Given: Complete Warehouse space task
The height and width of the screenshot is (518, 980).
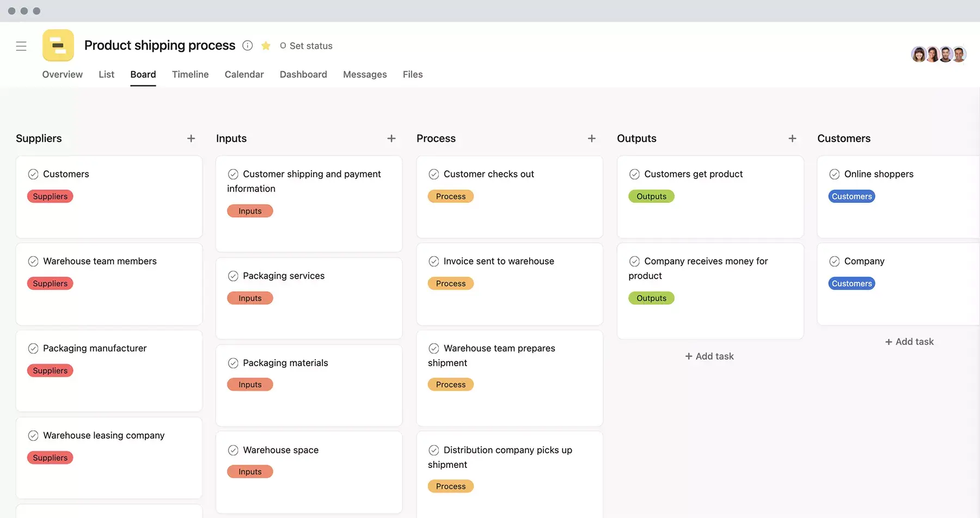Looking at the screenshot, I should (x=233, y=450).
